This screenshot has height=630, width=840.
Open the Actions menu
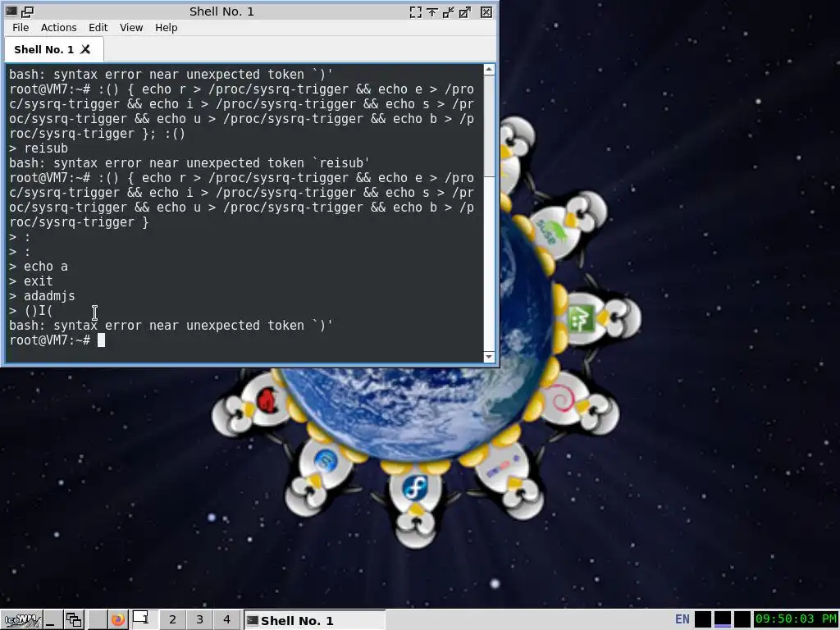coord(58,27)
